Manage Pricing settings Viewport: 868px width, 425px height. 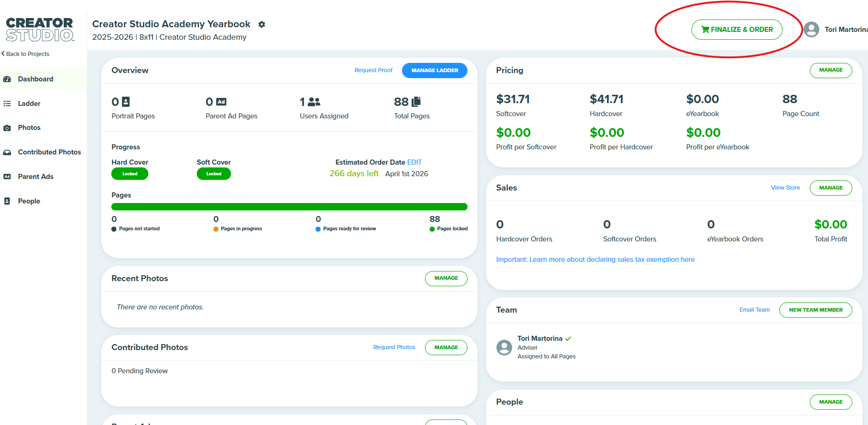point(831,70)
